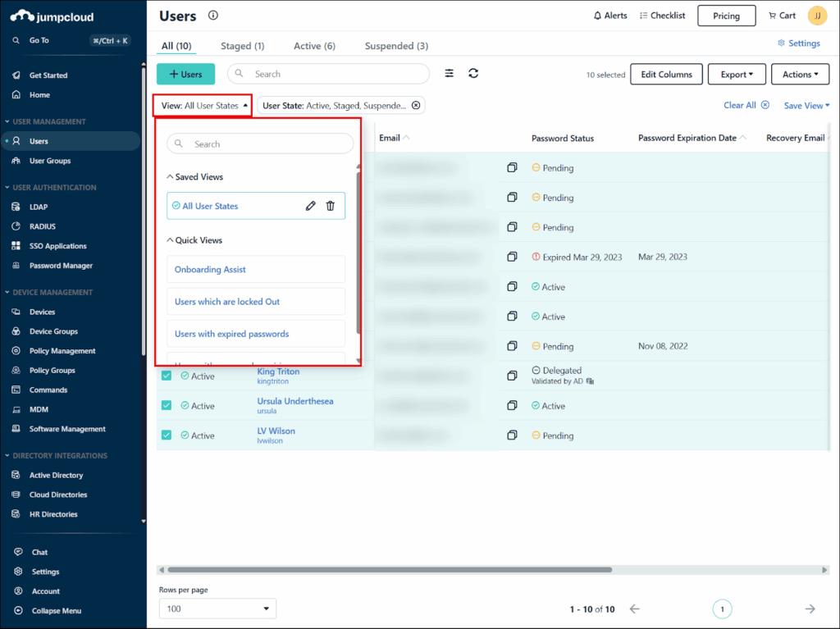This screenshot has width=840, height=629.
Task: Edit the All User States saved view
Action: pyautogui.click(x=311, y=206)
